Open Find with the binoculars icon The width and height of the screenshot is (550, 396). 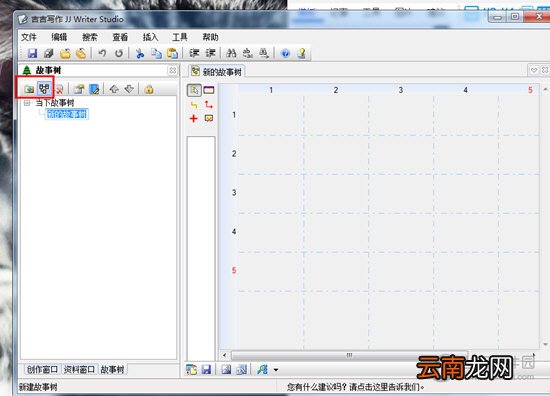coord(231,53)
